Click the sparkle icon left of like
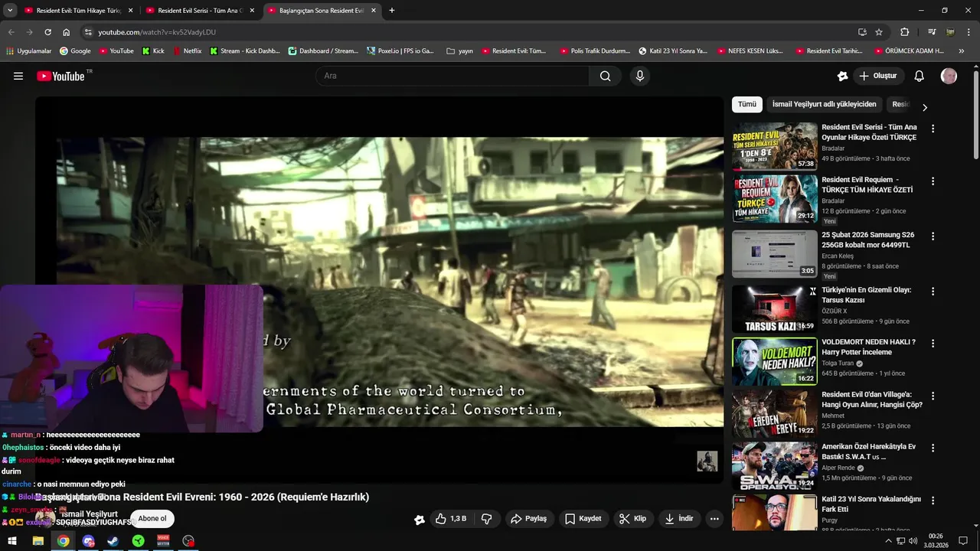 pos(420,519)
